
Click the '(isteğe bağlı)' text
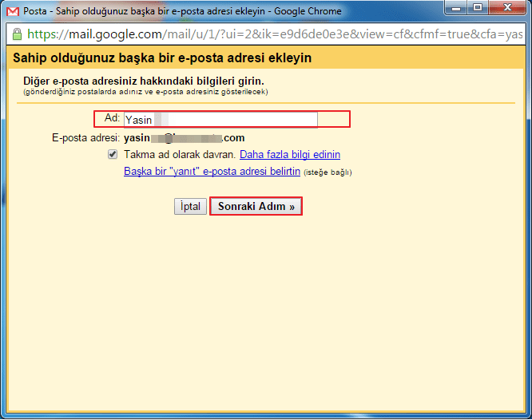pos(328,172)
